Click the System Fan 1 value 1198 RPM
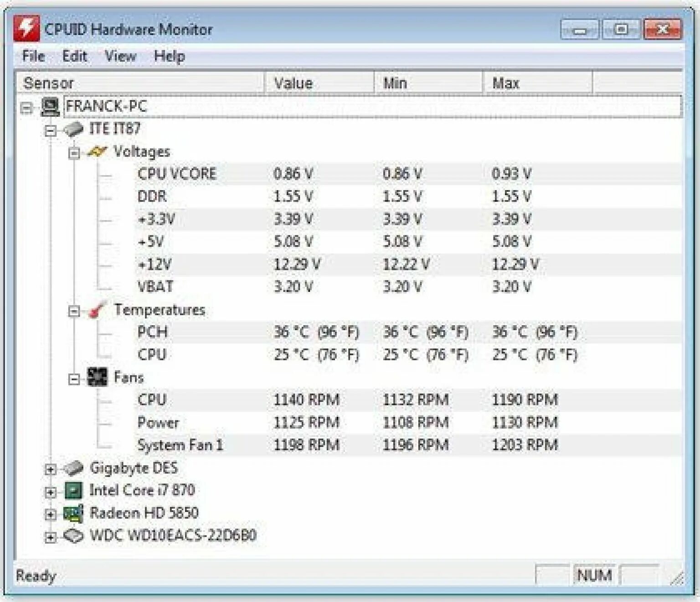 point(306,445)
